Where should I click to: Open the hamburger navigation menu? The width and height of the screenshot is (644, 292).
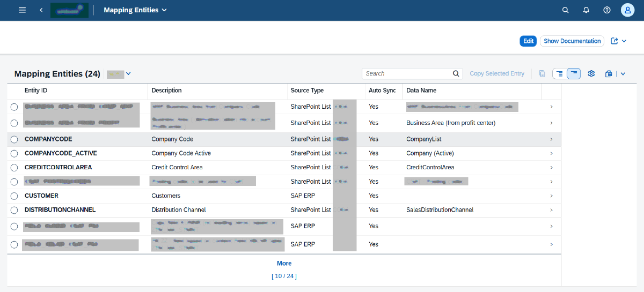(x=22, y=10)
